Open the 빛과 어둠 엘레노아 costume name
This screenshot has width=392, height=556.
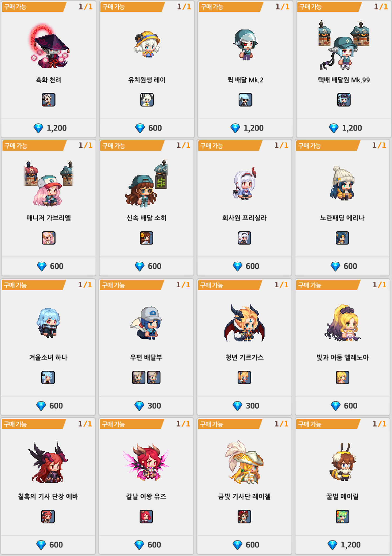343,357
